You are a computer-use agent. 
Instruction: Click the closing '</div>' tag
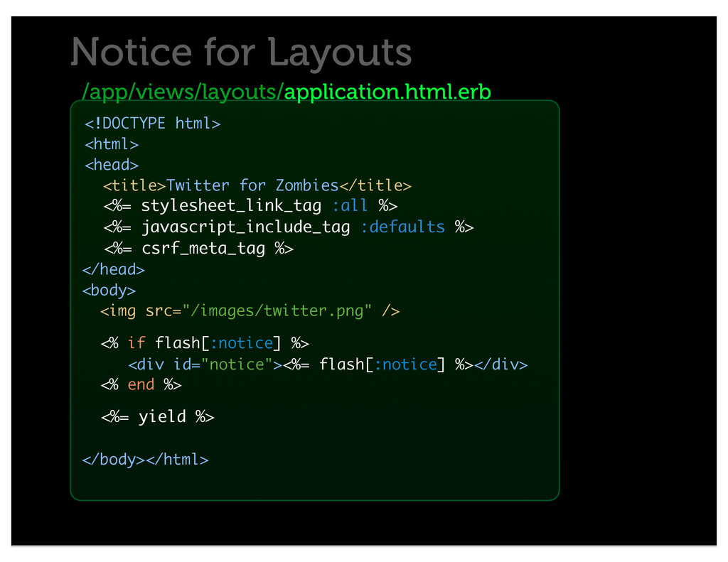500,364
